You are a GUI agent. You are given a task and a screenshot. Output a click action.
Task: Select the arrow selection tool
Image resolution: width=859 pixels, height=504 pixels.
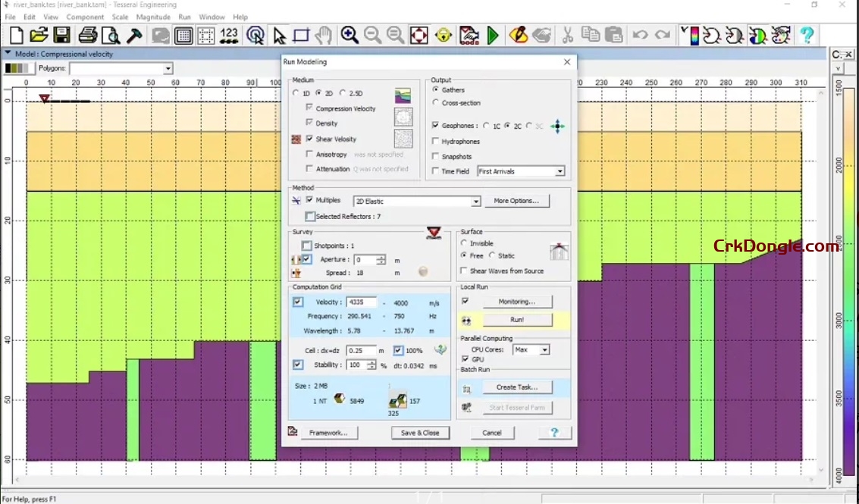pos(279,35)
